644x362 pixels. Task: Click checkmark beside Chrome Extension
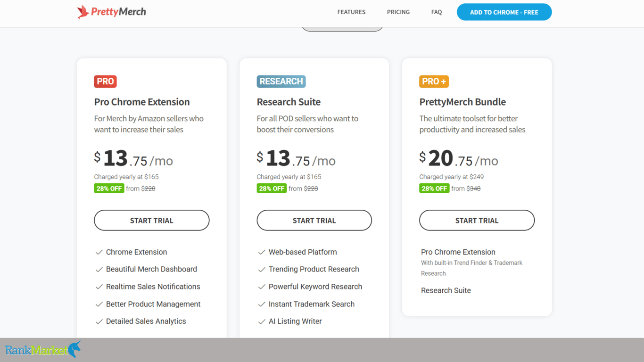99,252
